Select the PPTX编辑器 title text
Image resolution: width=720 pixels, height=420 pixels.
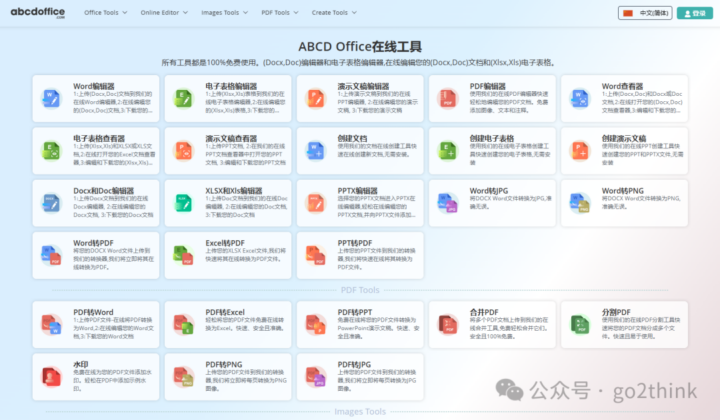[x=357, y=191]
